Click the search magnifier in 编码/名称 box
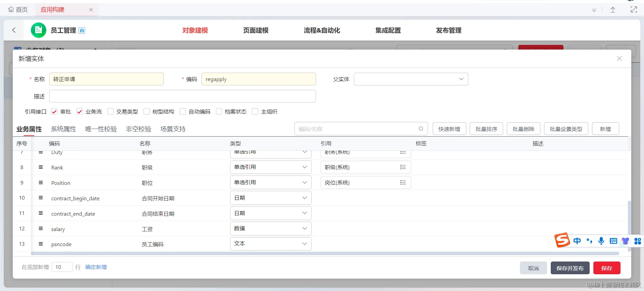This screenshot has width=644, height=291. [421, 129]
